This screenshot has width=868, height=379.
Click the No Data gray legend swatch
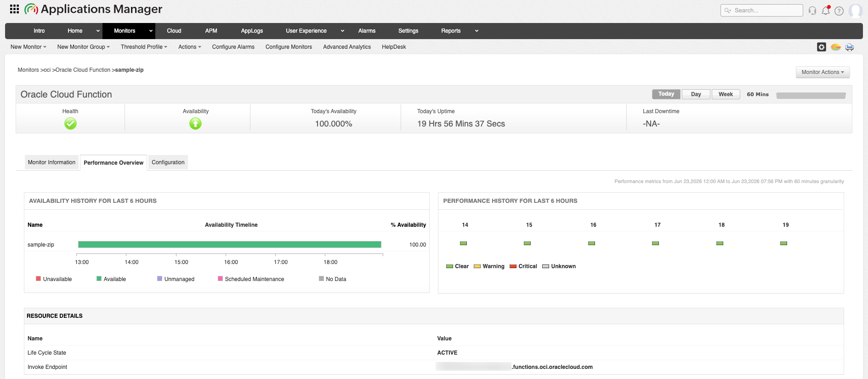(x=321, y=278)
